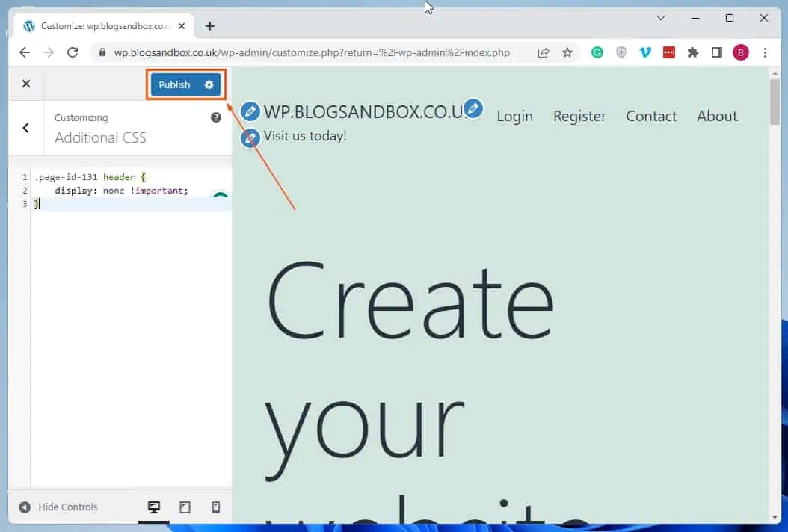The height and width of the screenshot is (532, 788).
Task: Switch to mobile preview mode
Action: coord(215,507)
